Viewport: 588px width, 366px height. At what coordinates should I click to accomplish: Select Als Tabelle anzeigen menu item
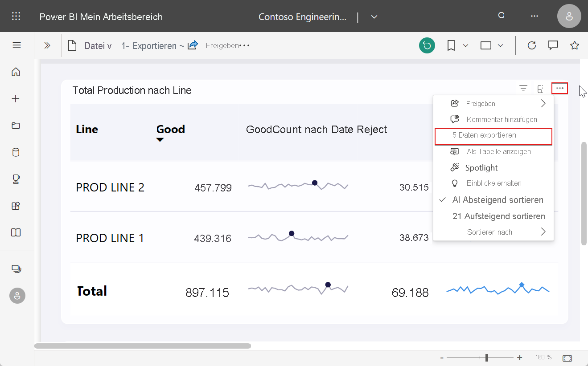(x=498, y=151)
